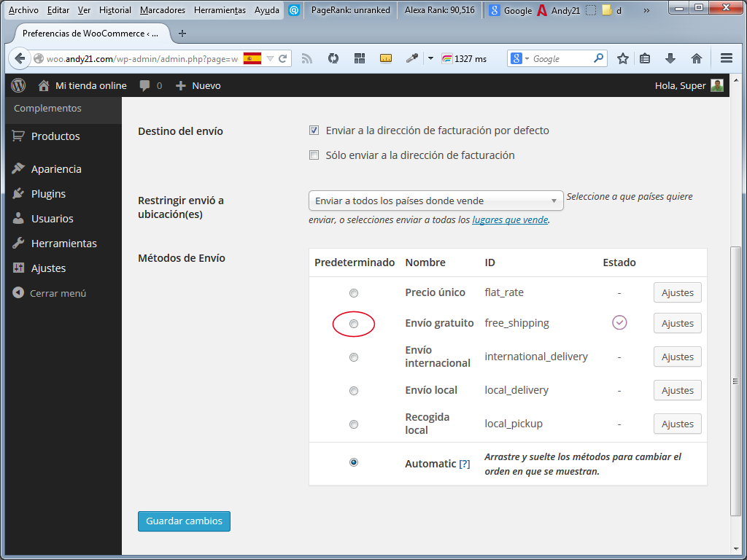747x560 pixels.
Task: Open Plugins in the admin sidebar
Action: [x=48, y=194]
